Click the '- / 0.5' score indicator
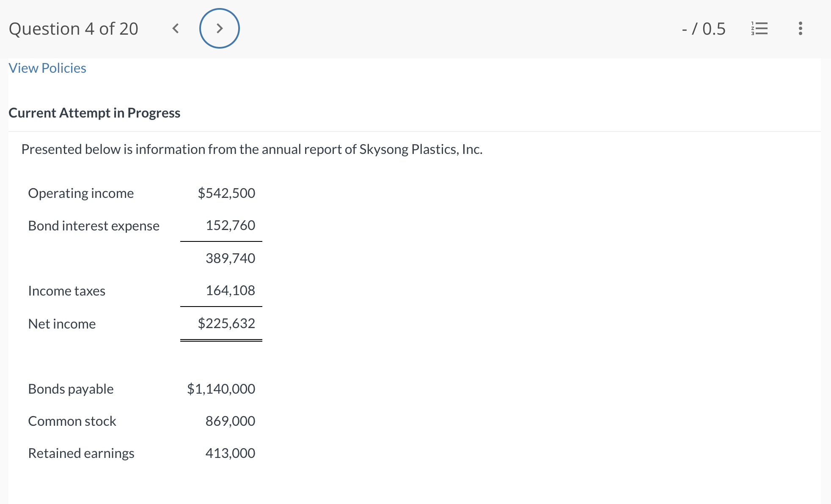The image size is (831, 504). tap(704, 29)
